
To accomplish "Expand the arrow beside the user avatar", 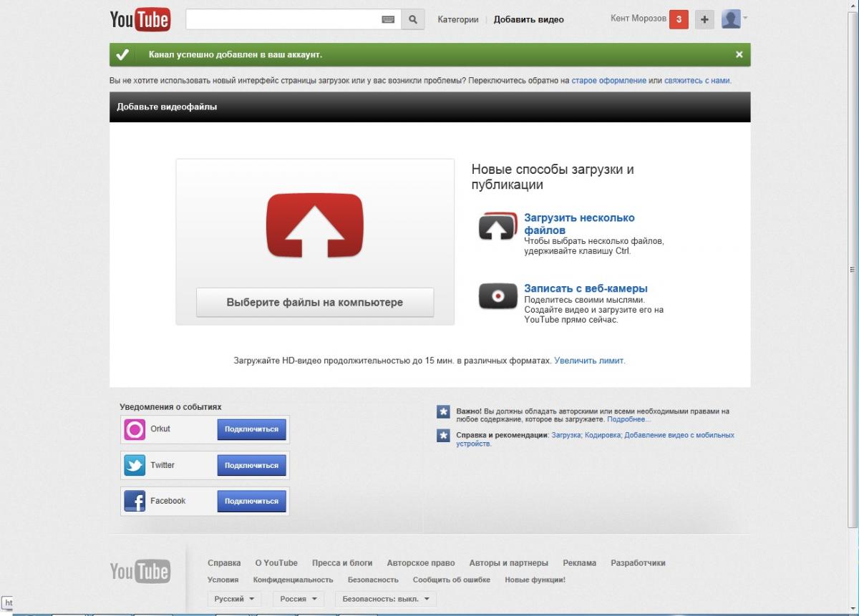I will click(745, 17).
